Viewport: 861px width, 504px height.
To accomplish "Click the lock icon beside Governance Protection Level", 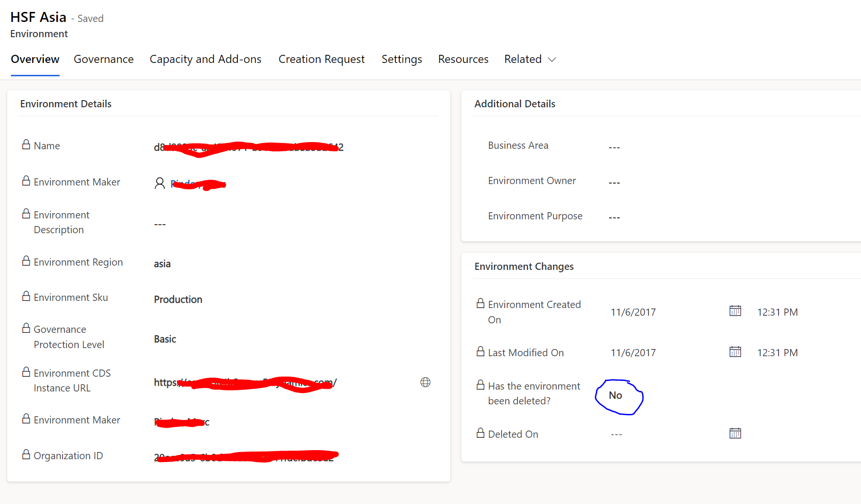I will click(x=25, y=328).
